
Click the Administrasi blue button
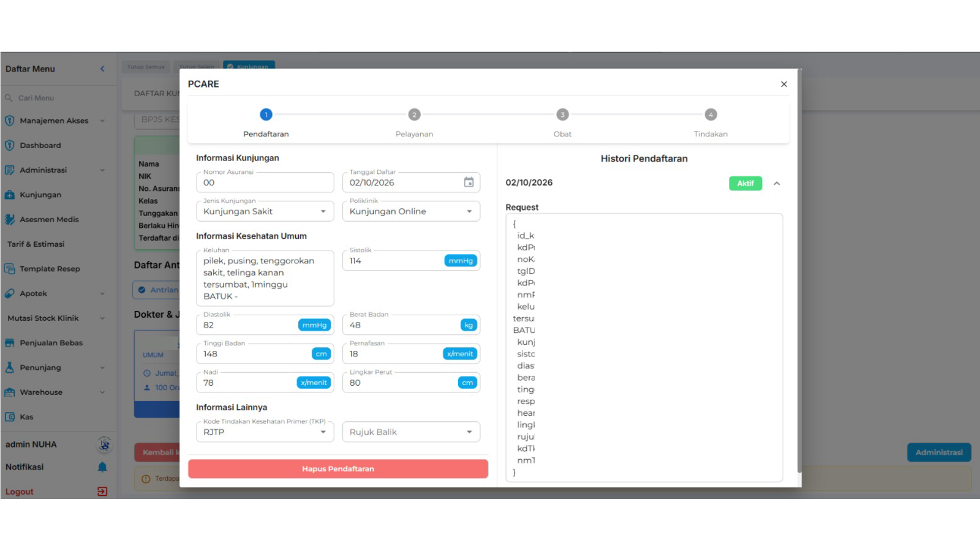coord(939,452)
